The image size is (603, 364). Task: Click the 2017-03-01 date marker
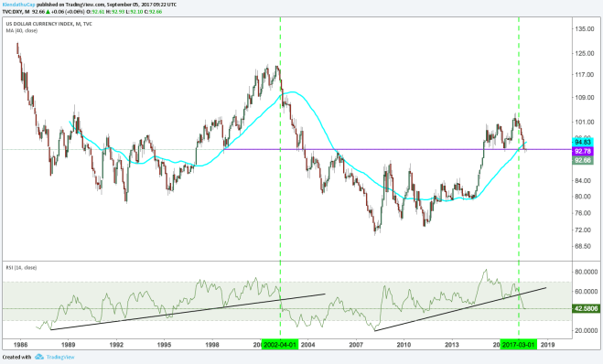pyautogui.click(x=519, y=345)
